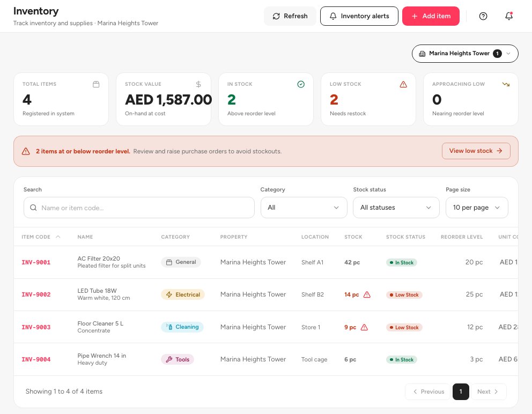Screen dimensions: 532x414
Task: Click the Reorder Level column header
Action: 461,237
